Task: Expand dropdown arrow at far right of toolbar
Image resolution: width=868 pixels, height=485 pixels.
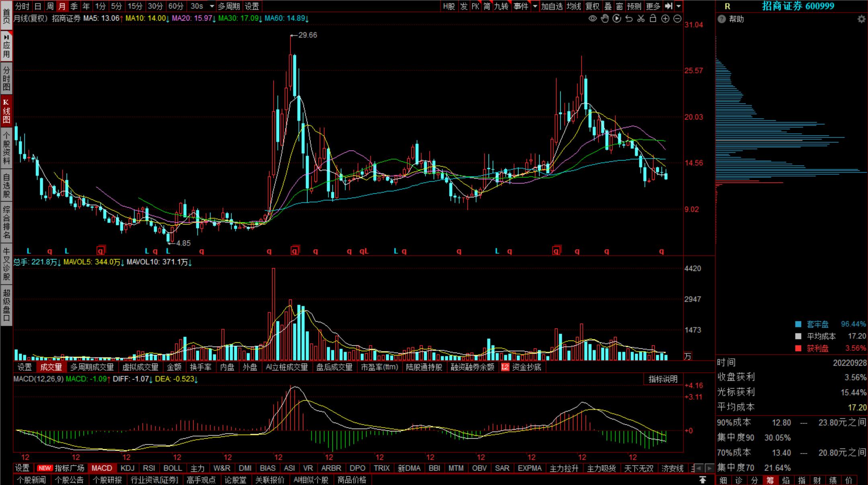Action: point(679,6)
